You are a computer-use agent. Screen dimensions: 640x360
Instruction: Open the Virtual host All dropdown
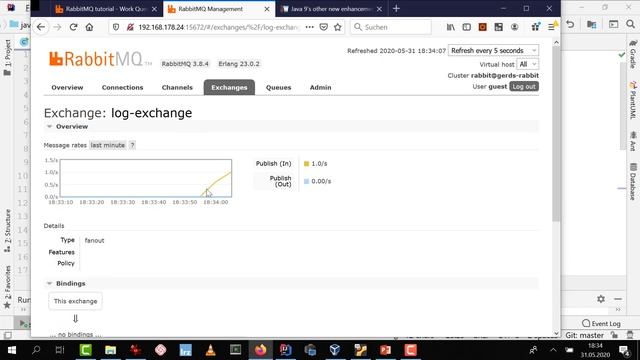(527, 64)
